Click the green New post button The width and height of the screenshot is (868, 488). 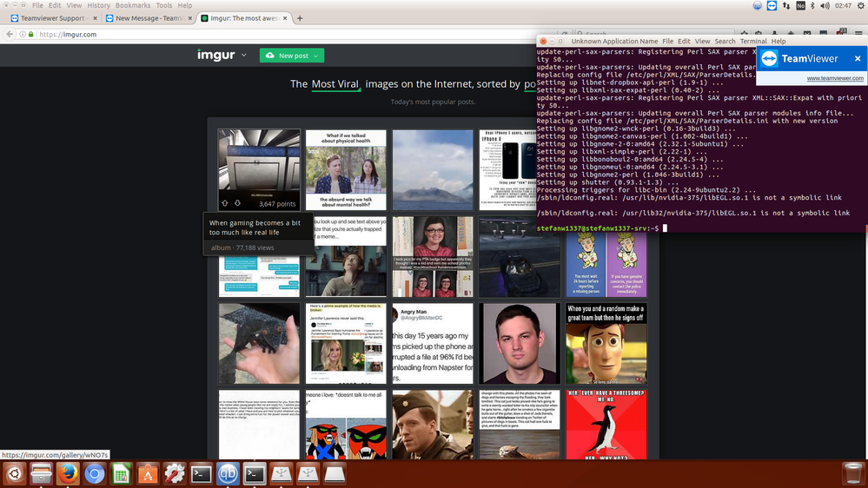292,56
